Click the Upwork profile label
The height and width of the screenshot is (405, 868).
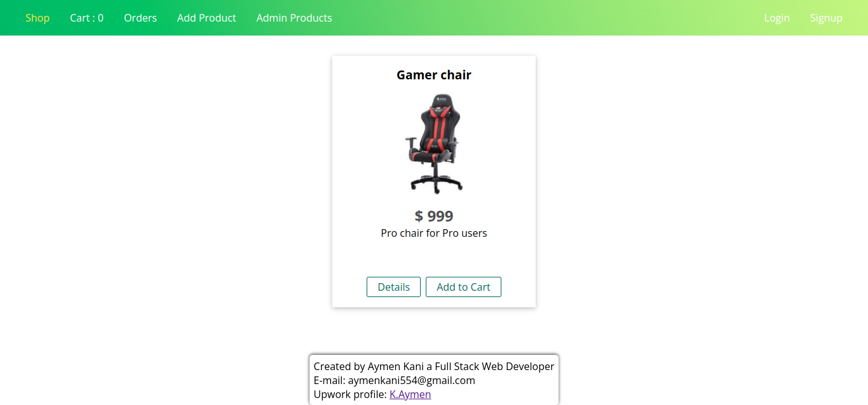click(350, 394)
